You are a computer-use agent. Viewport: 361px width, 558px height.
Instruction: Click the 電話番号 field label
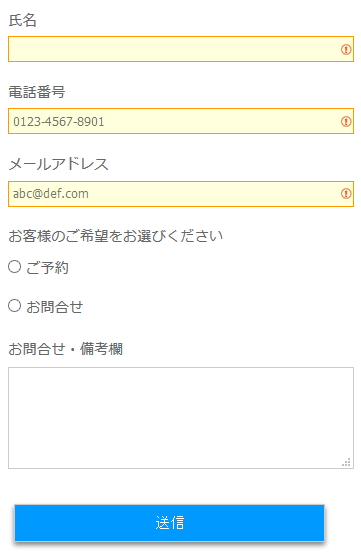[x=37, y=92]
